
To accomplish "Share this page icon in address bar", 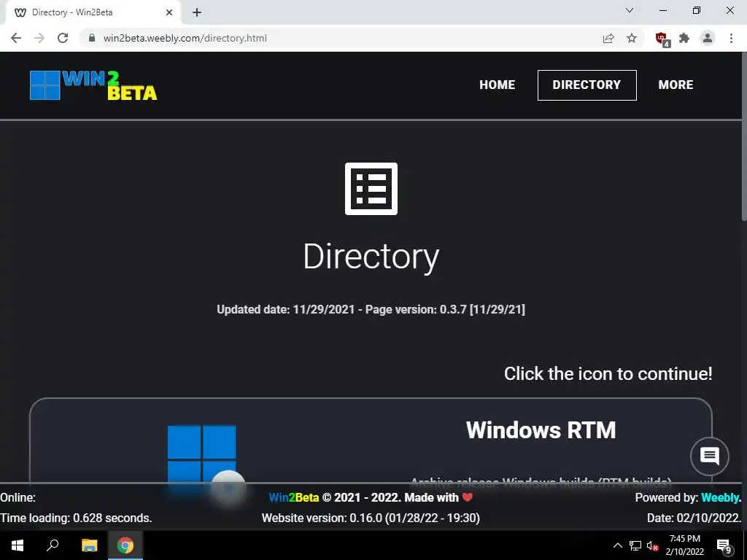I will 608,38.
